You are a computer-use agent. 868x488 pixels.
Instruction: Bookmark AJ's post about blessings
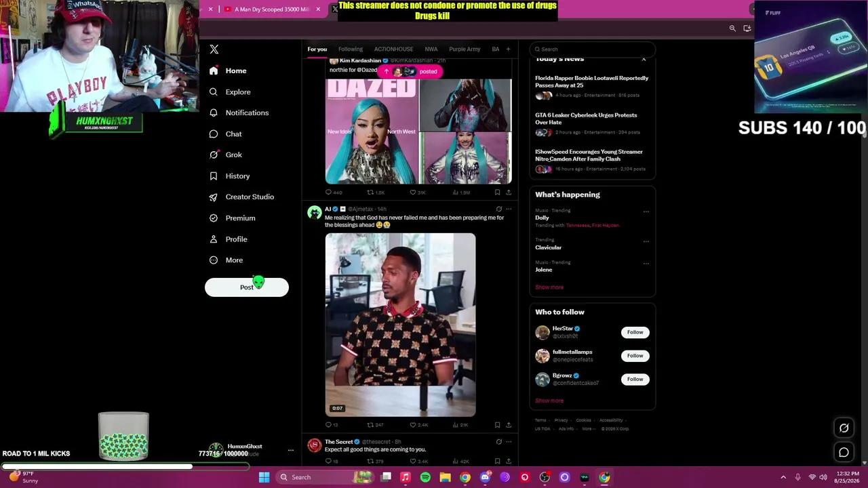pyautogui.click(x=497, y=425)
